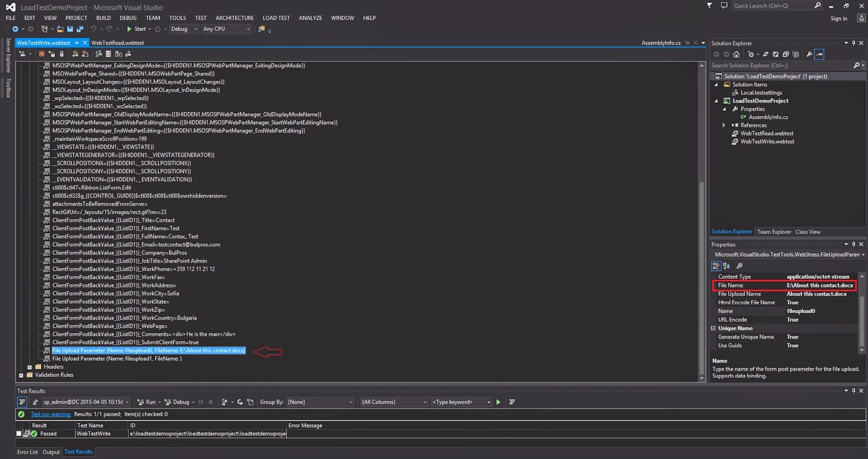
Task: Click Sync with Active Document icon
Action: pyautogui.click(x=765, y=54)
